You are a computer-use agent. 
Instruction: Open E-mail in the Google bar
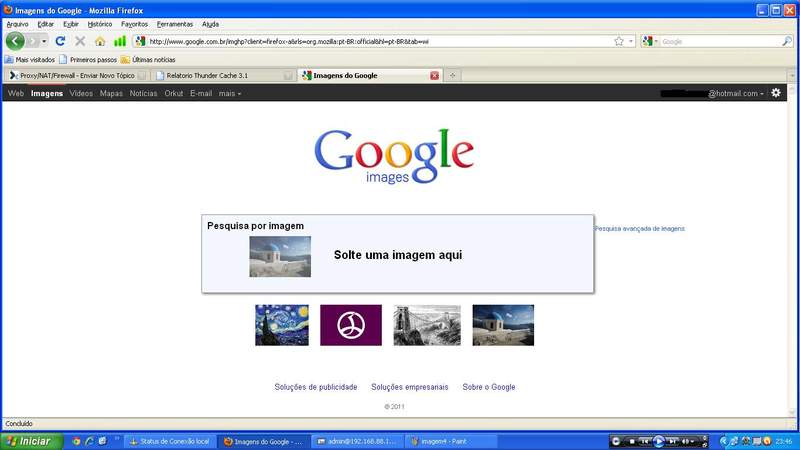click(201, 93)
